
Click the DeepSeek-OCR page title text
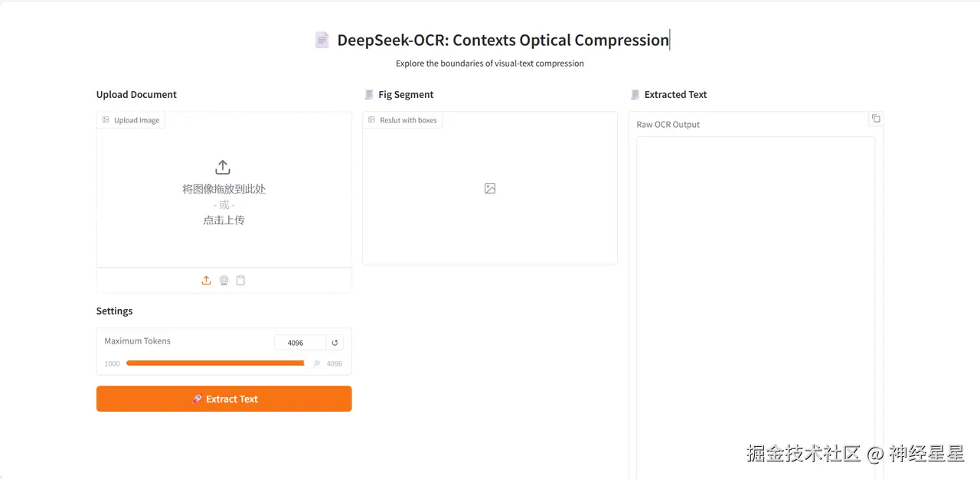[503, 41]
